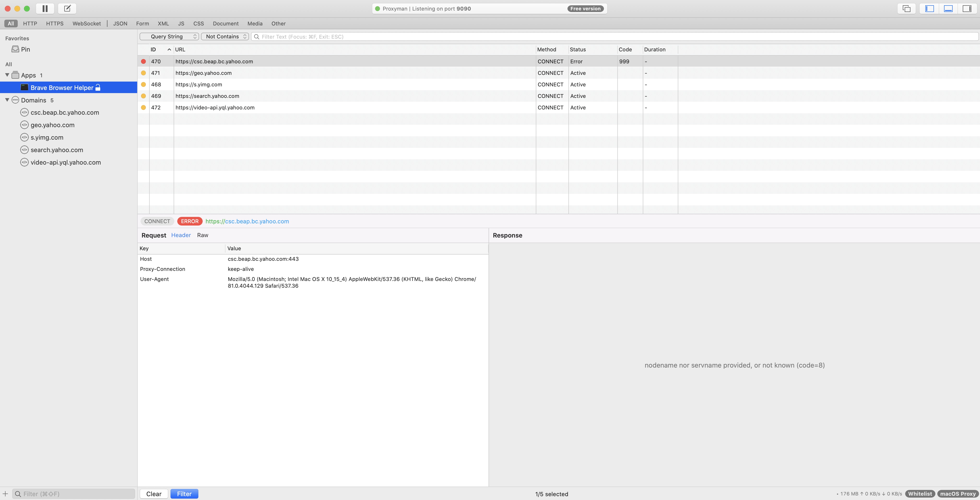Click the compose request pencil icon
The image size is (980, 500).
pos(67,8)
